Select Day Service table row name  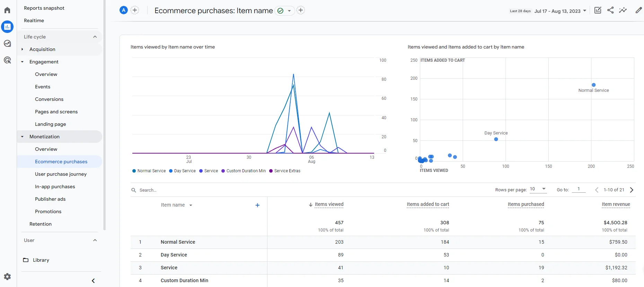coord(174,255)
